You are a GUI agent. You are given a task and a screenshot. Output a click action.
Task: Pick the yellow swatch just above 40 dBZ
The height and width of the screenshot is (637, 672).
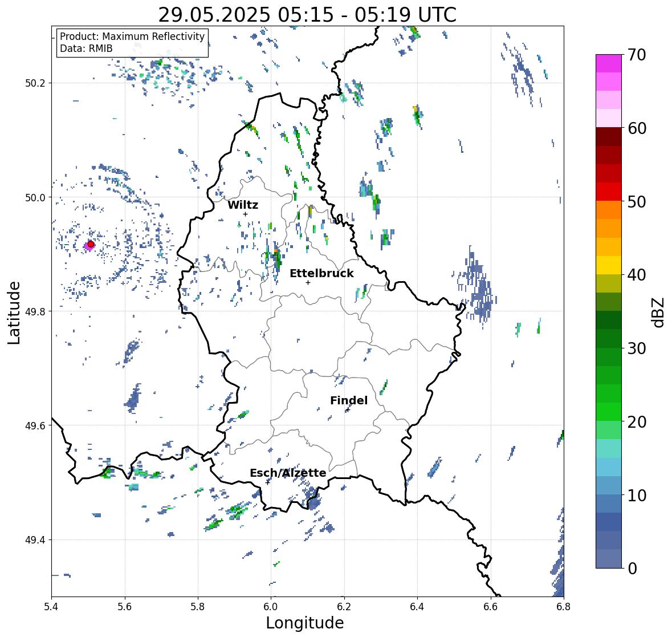pyautogui.click(x=609, y=265)
